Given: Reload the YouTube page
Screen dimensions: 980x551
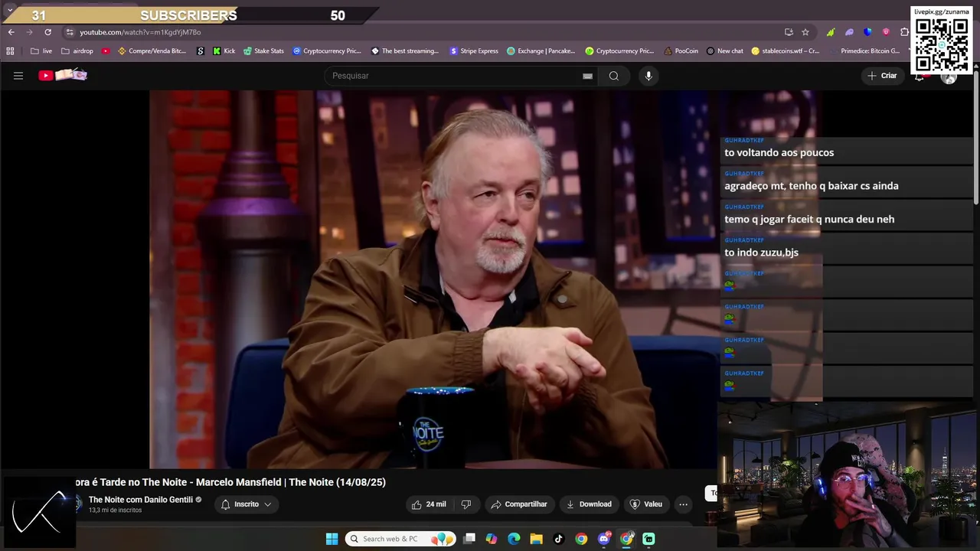Looking at the screenshot, I should [x=47, y=32].
